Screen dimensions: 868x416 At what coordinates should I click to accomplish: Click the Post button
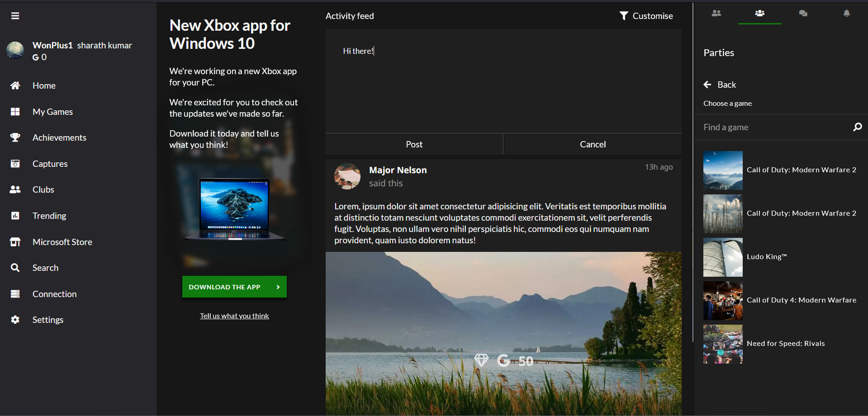click(414, 144)
